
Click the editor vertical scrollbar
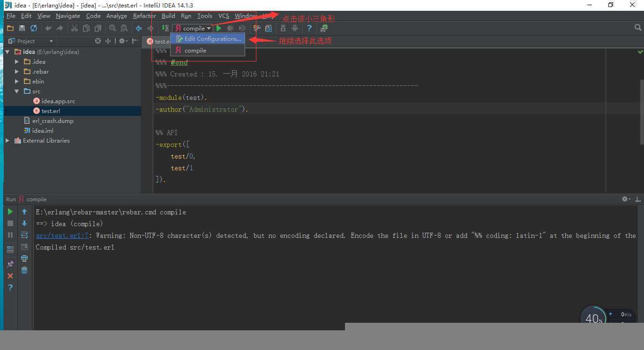click(642, 112)
